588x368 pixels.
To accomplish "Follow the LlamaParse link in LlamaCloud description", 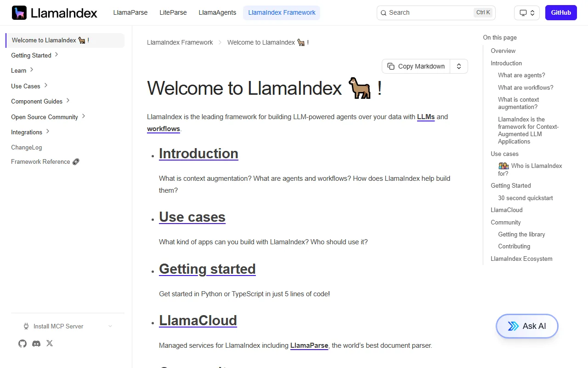I will [x=309, y=345].
